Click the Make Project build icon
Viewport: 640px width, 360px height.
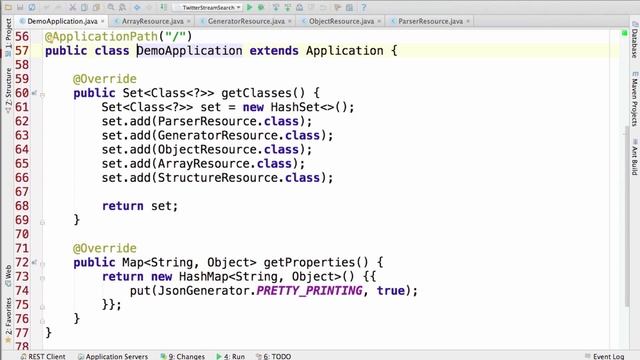(x=163, y=7)
